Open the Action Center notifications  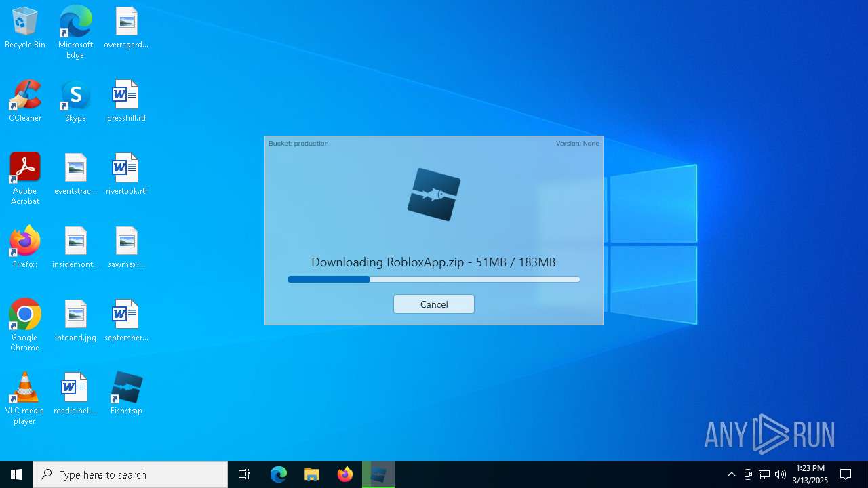pyautogui.click(x=846, y=474)
